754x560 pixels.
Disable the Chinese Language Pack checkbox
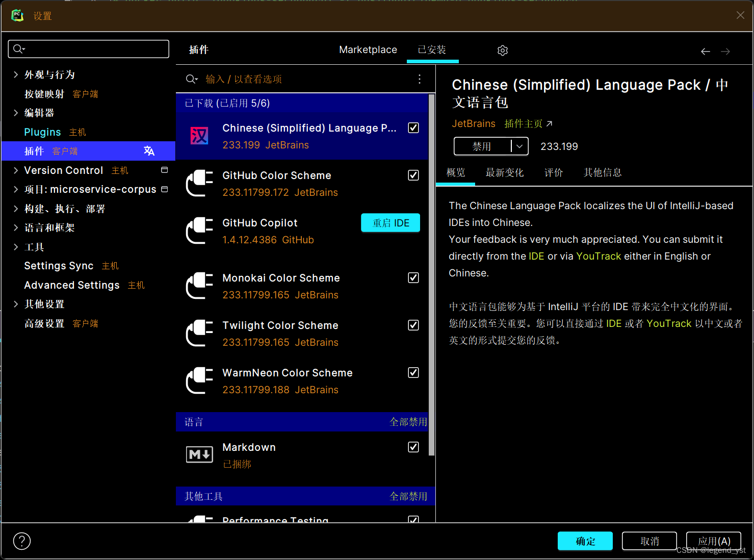click(413, 128)
